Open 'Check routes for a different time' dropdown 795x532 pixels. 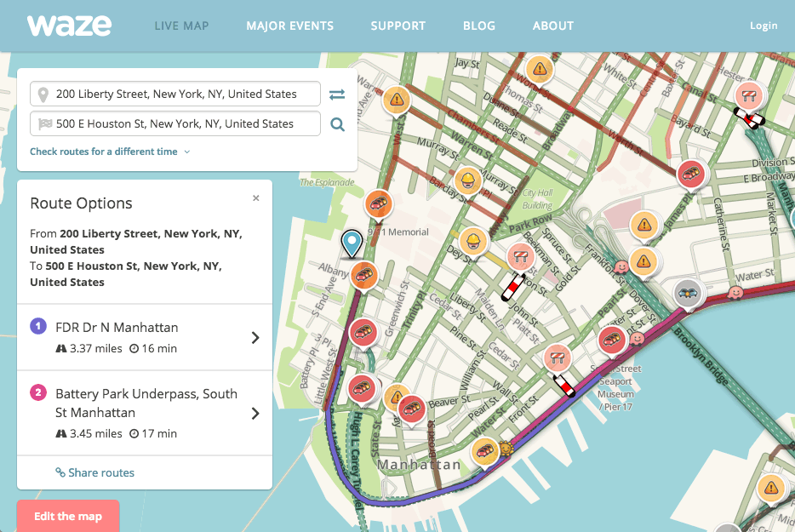tap(110, 152)
